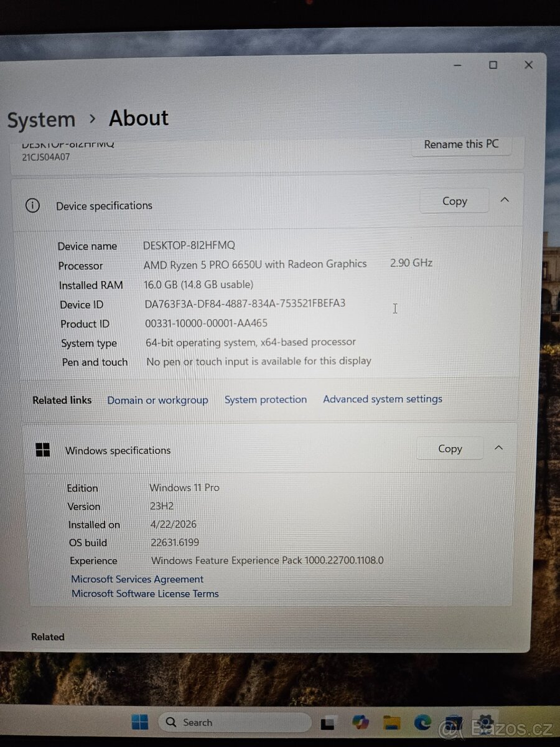
Task: Select System in the breadcrumb navigation
Action: tap(41, 119)
